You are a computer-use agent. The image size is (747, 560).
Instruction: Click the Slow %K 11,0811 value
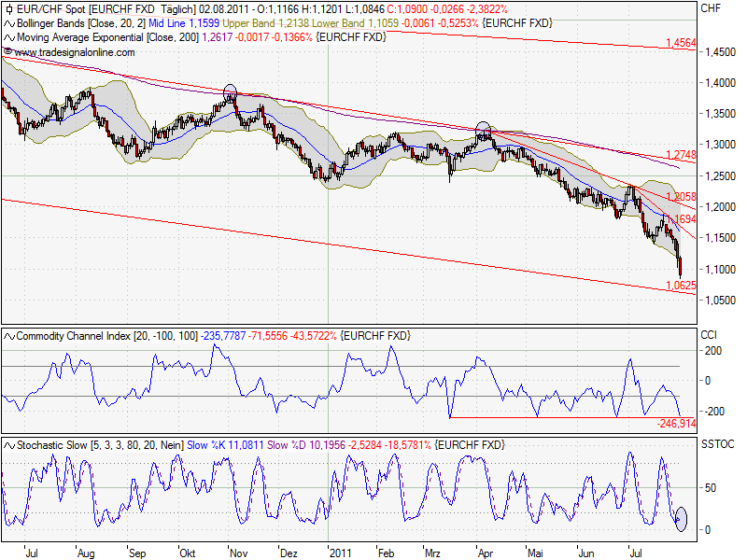pyautogui.click(x=225, y=445)
